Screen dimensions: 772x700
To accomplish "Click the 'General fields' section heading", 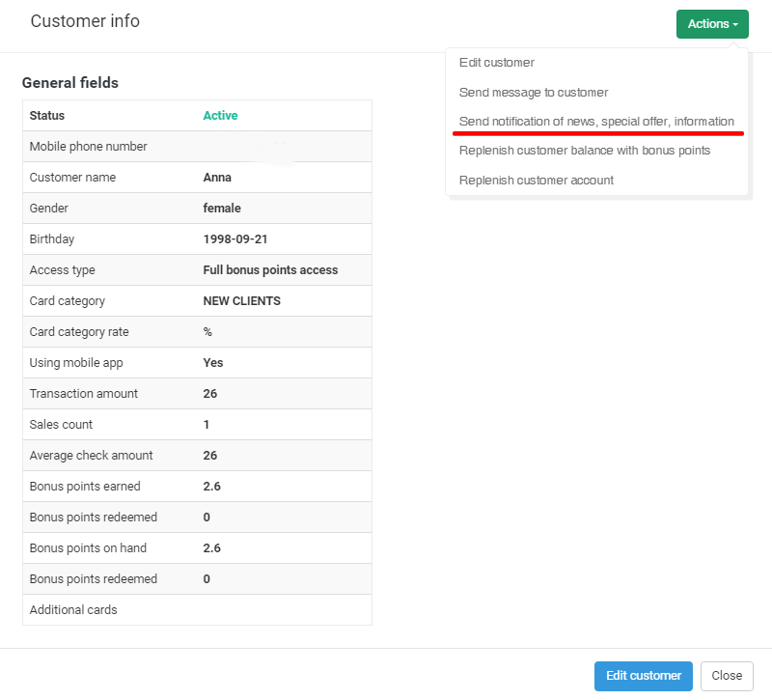I will click(x=70, y=83).
